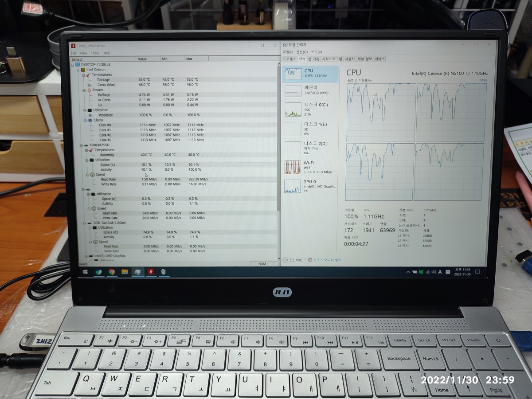The height and width of the screenshot is (399, 532).
Task: Click the HWMonitor vertical scrollbar
Action: coord(279,139)
